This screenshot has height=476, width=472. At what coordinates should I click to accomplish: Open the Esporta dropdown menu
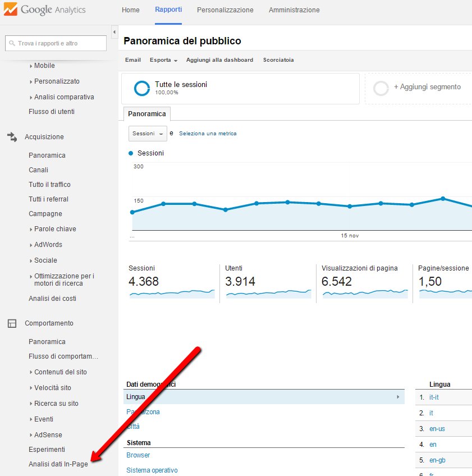tap(163, 60)
